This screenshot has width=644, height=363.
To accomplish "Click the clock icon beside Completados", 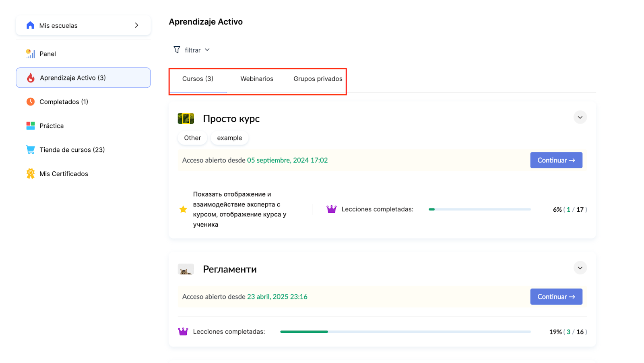I will tap(31, 102).
